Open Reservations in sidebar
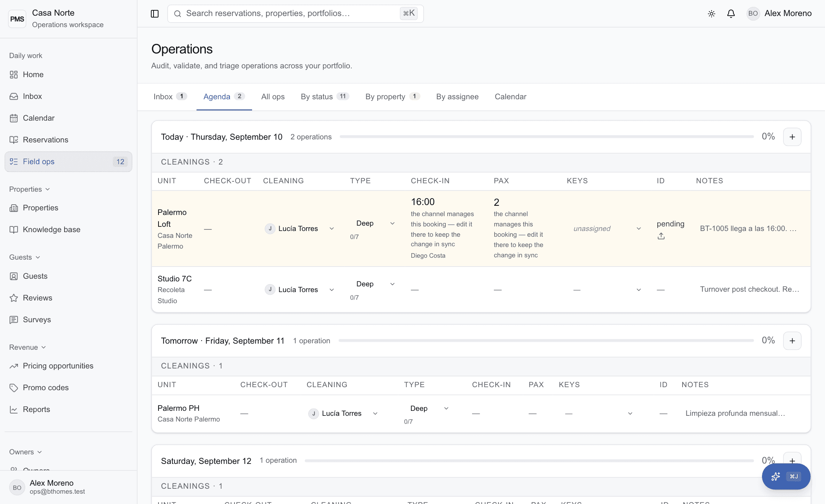Screen dimensions: 825x504 click(x=68, y=140)
